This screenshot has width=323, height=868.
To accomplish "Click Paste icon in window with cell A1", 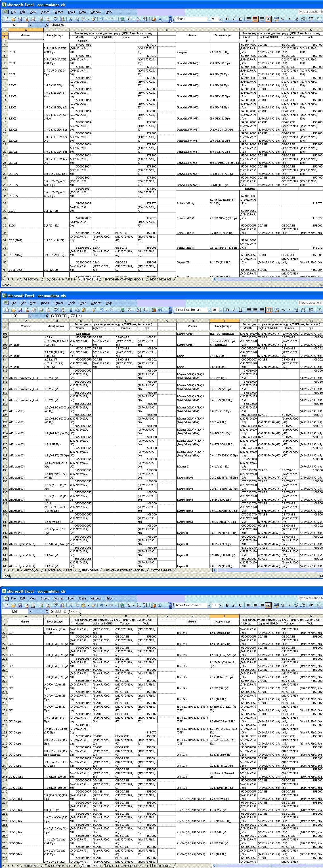I will 83,19.
